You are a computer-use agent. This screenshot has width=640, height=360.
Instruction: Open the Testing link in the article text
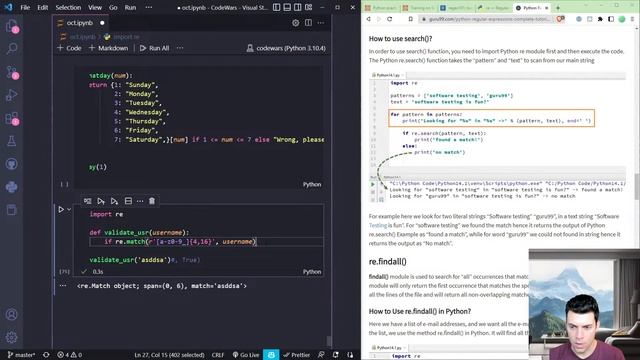(x=378, y=225)
